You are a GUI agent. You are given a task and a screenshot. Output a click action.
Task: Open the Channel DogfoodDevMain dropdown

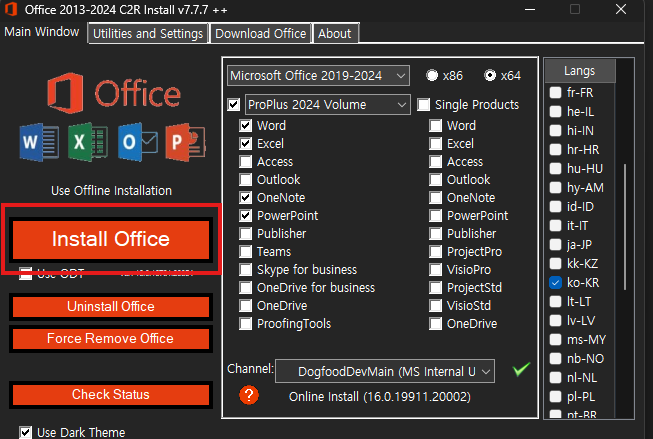pyautogui.click(x=385, y=371)
